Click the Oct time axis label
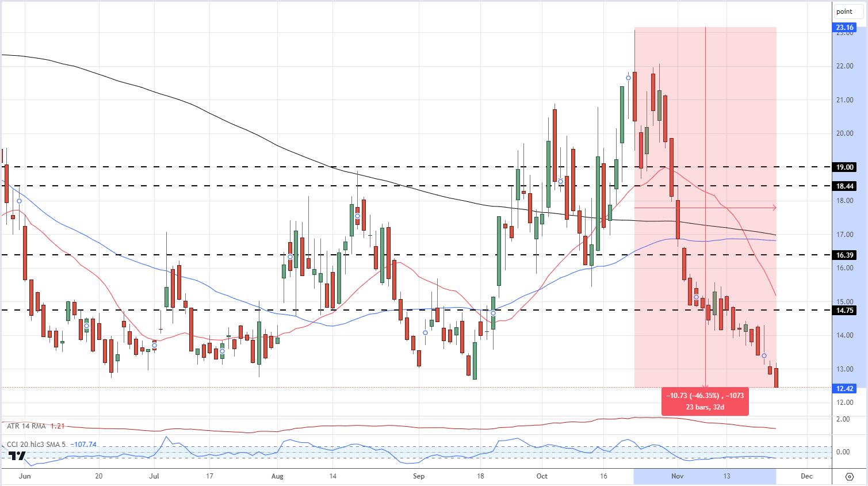Image resolution: width=868 pixels, height=486 pixels. click(541, 476)
